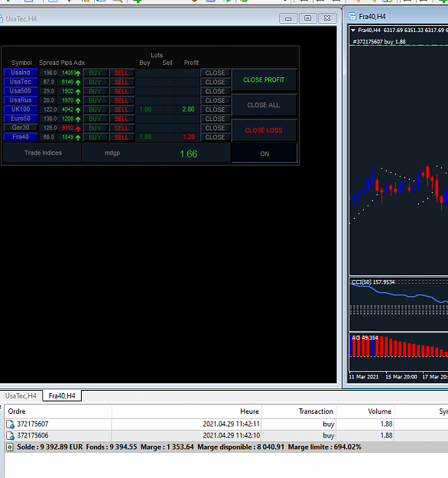Image resolution: width=448 pixels, height=478 pixels.
Task: Select the Fra40,H4 chart tab
Action: (x=62, y=396)
